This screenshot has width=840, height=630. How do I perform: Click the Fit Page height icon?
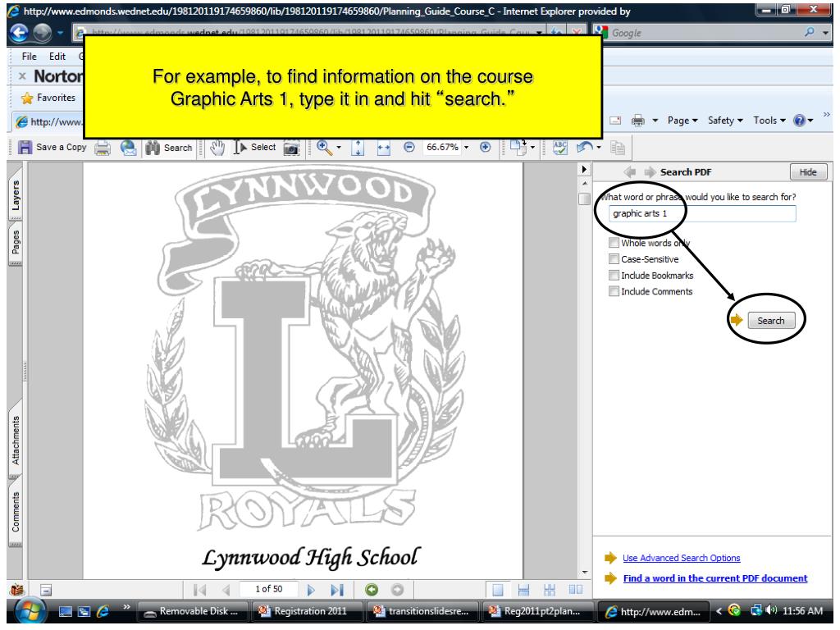[x=358, y=148]
